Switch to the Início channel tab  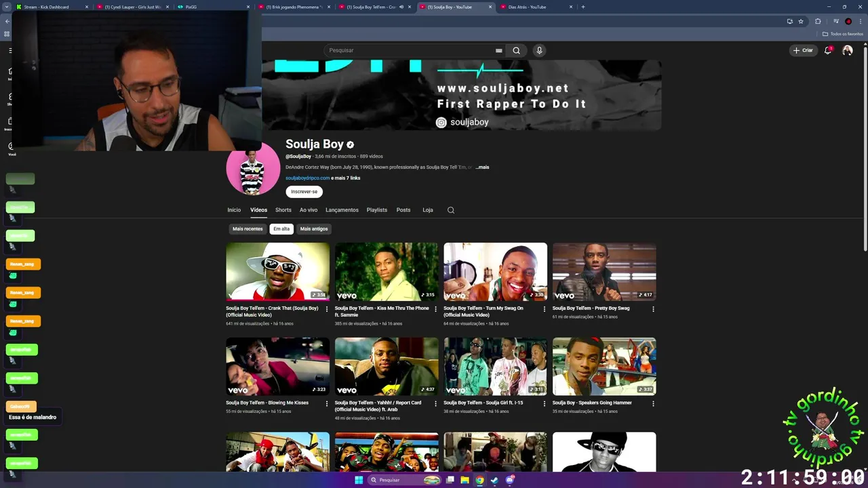click(x=234, y=210)
